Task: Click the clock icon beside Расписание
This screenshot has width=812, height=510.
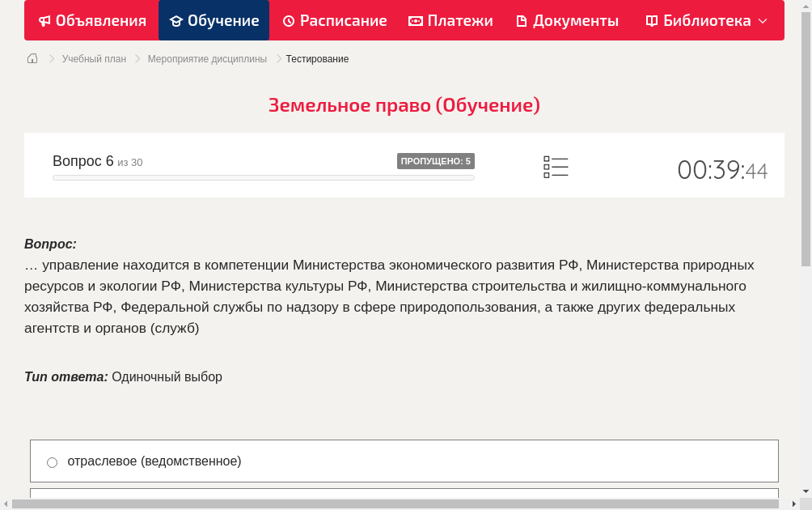Action: 288,20
